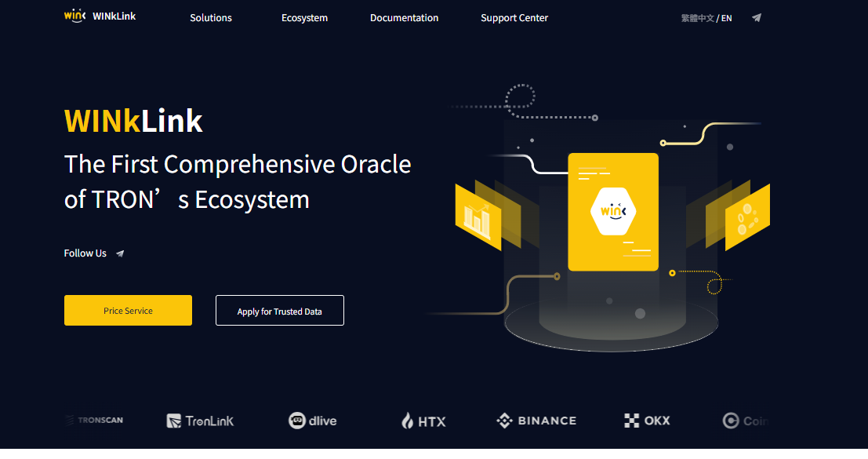Click Telegram icon beside Follow Us

(x=120, y=253)
